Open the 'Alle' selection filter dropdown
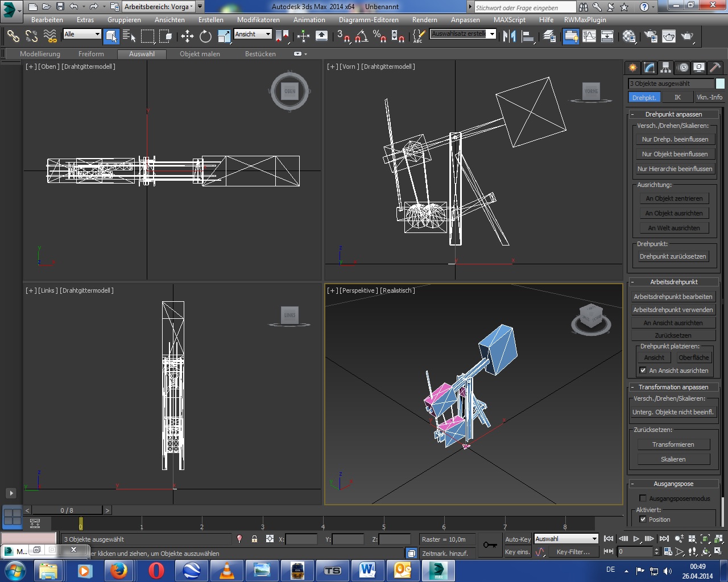Image resolution: width=728 pixels, height=582 pixels. tap(82, 34)
